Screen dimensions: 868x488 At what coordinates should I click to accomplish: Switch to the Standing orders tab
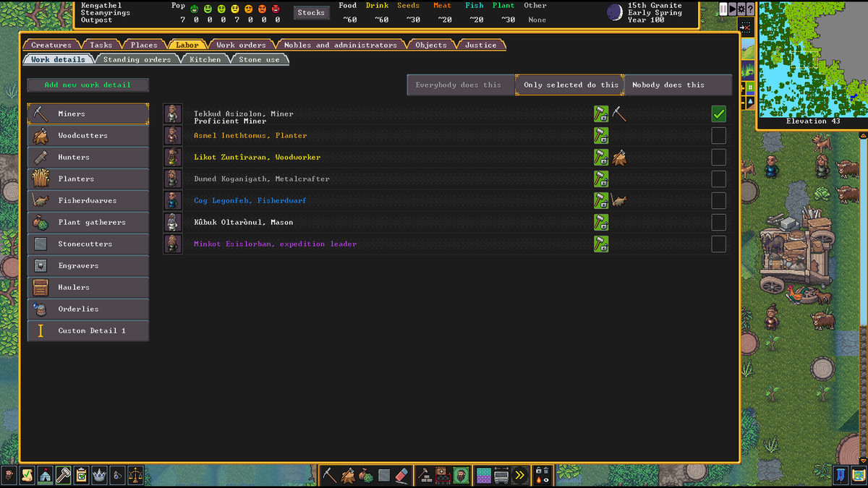click(x=137, y=59)
